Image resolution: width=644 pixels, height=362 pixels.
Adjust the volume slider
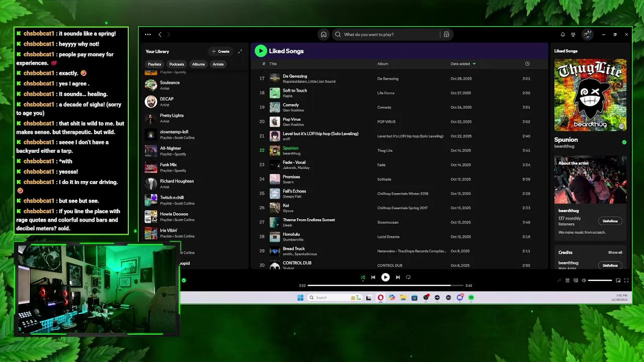click(x=600, y=281)
